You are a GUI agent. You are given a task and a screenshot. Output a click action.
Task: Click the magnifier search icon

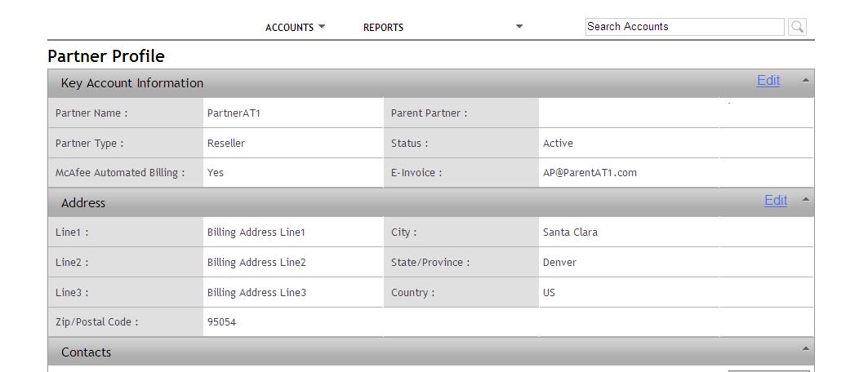797,27
